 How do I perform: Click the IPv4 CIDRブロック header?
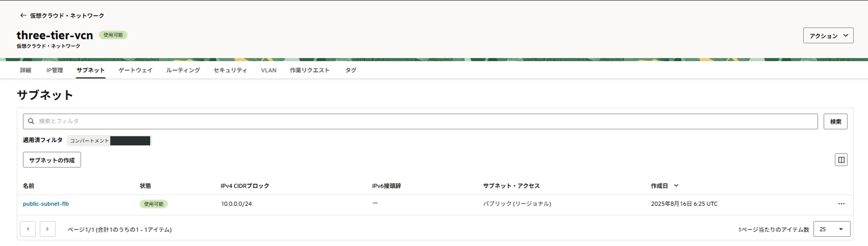coord(245,186)
